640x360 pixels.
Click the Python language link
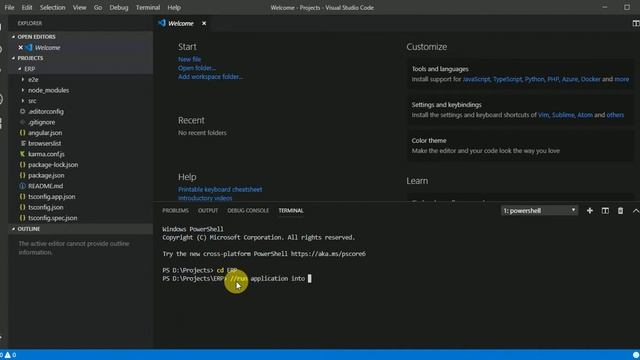pyautogui.click(x=534, y=79)
